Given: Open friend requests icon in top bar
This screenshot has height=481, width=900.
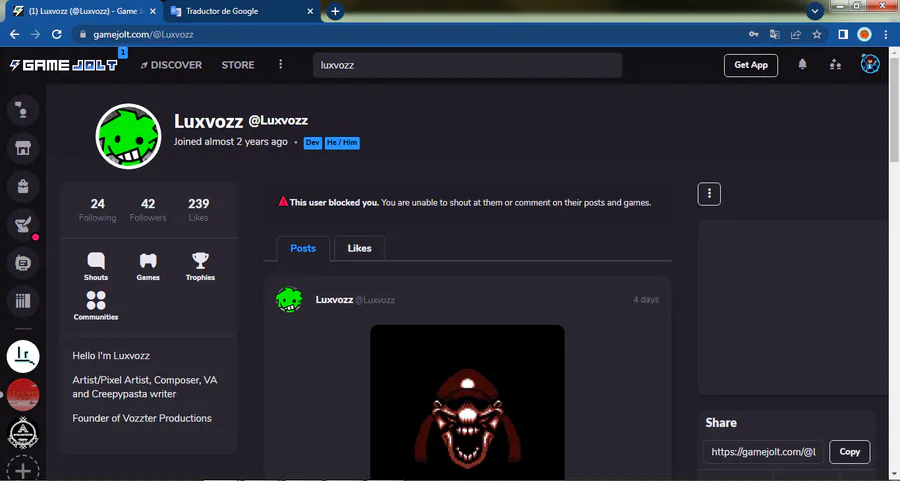Looking at the screenshot, I should pyautogui.click(x=835, y=65).
